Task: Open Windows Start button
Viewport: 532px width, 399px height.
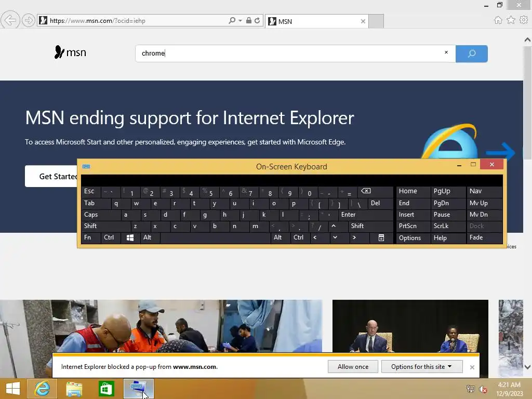Action: click(13, 389)
